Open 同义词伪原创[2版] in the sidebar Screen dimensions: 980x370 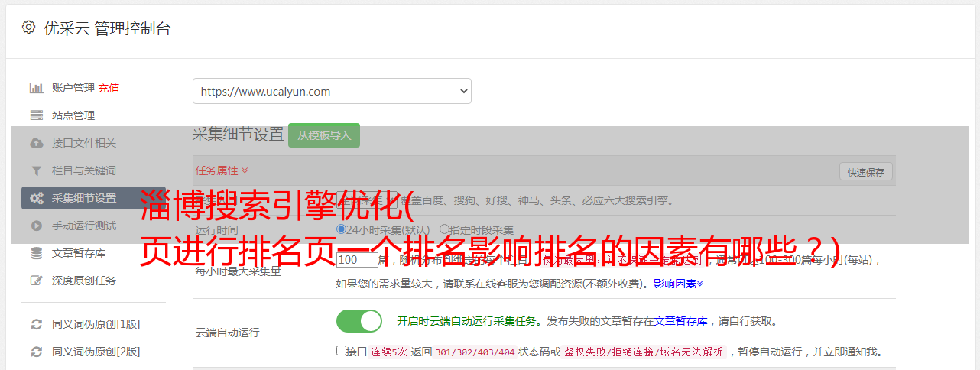pos(96,352)
